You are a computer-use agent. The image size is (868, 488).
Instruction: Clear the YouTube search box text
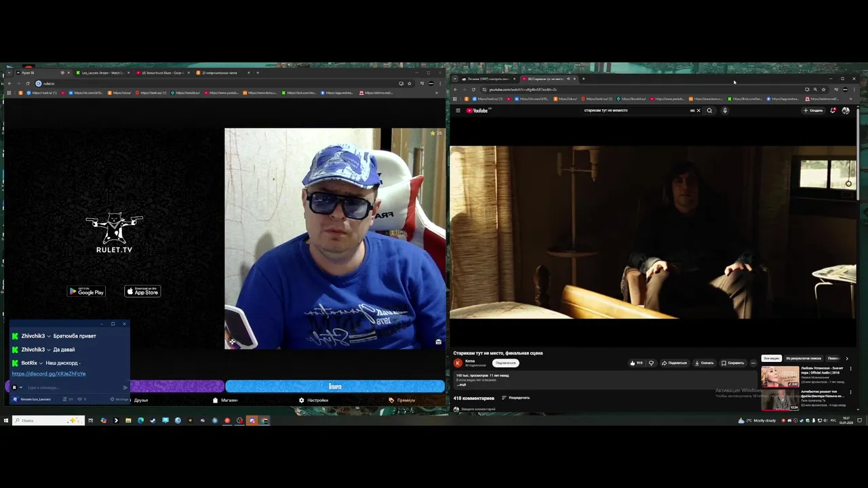(x=698, y=110)
